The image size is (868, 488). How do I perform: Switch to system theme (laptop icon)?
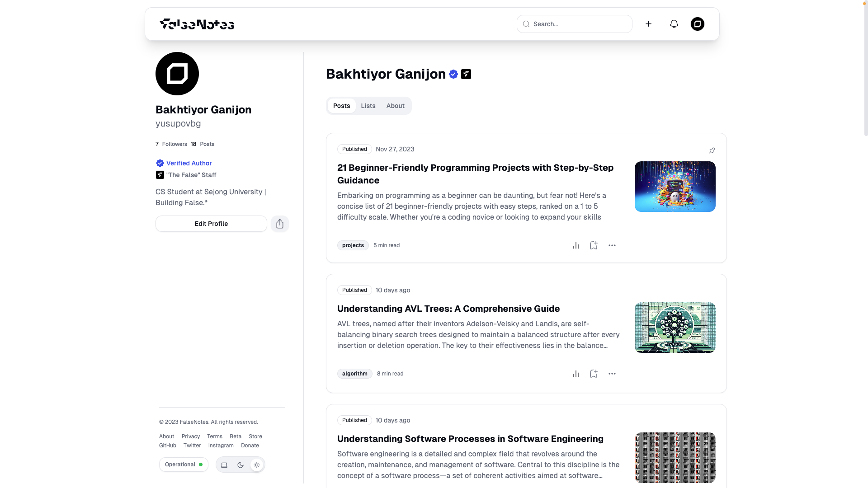click(x=224, y=465)
